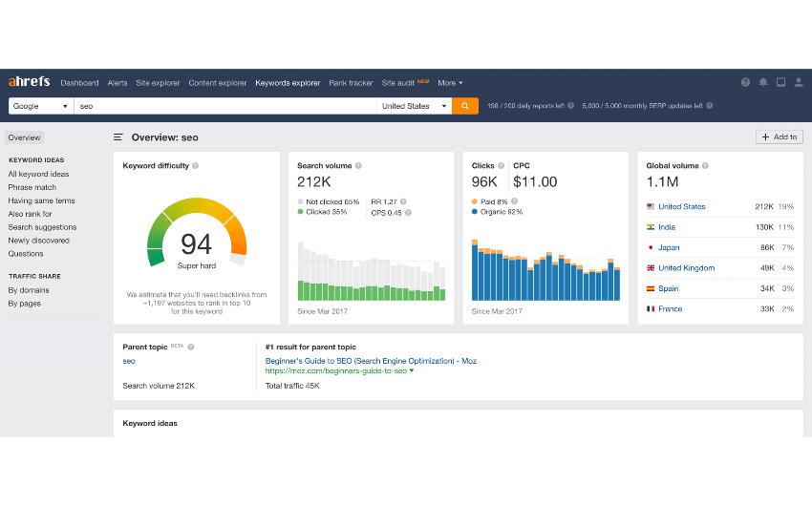Viewport: 812px width, 506px height.
Task: Click the India country link
Action: (667, 227)
